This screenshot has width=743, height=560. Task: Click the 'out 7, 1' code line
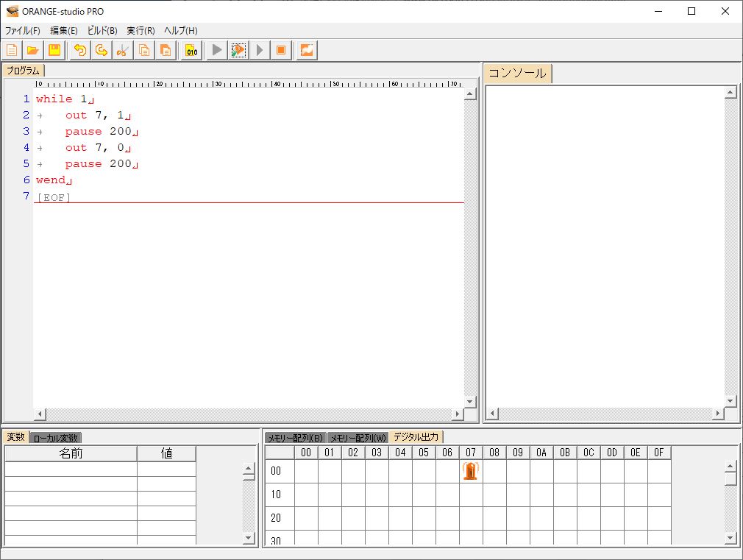pyautogui.click(x=98, y=116)
